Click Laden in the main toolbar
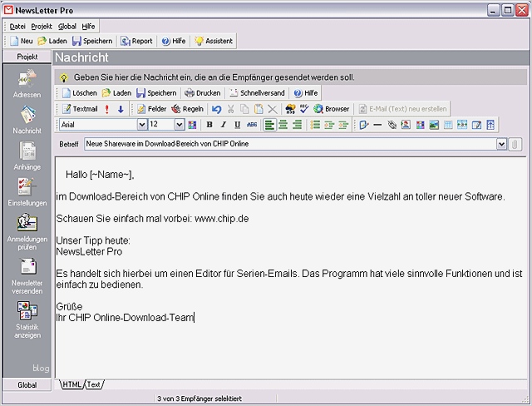The width and height of the screenshot is (532, 406). 52,41
